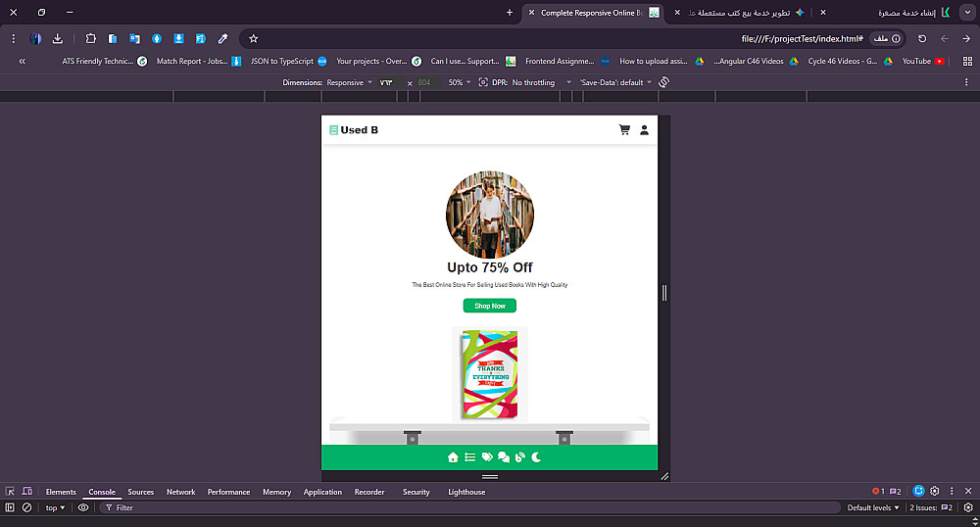
Task: Open the 2 Issues counter link
Action: tap(931, 507)
